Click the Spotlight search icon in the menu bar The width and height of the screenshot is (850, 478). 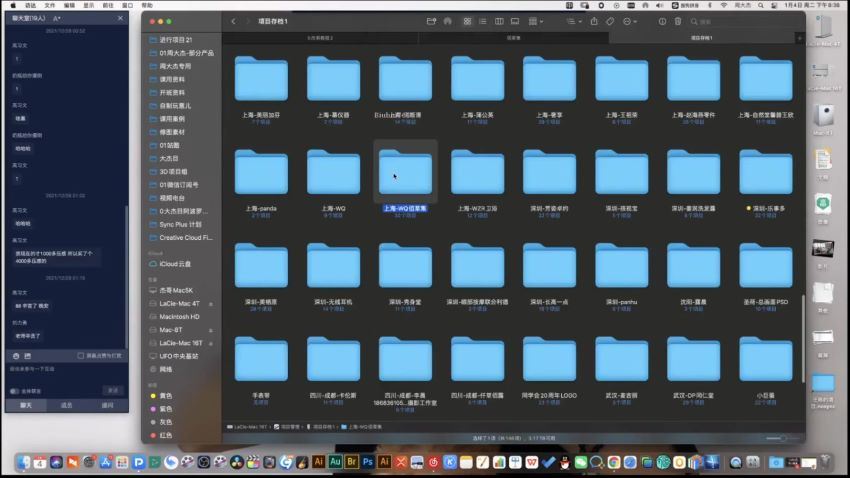pyautogui.click(x=761, y=5)
